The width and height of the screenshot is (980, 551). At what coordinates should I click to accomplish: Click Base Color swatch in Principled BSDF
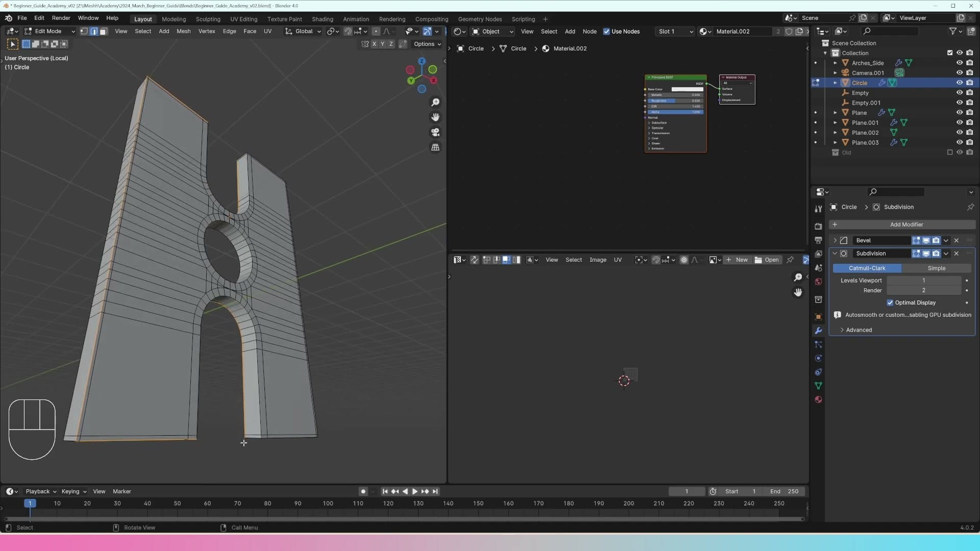coord(687,89)
